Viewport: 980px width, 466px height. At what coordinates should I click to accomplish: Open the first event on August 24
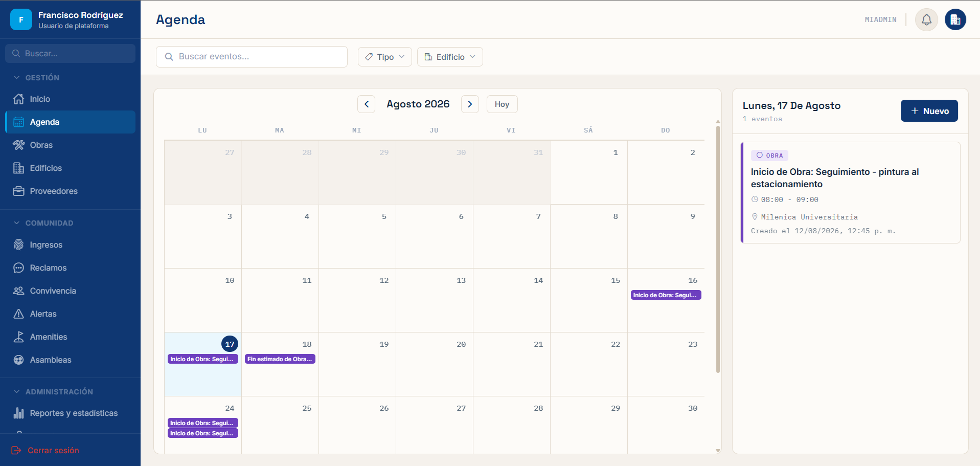(202, 423)
